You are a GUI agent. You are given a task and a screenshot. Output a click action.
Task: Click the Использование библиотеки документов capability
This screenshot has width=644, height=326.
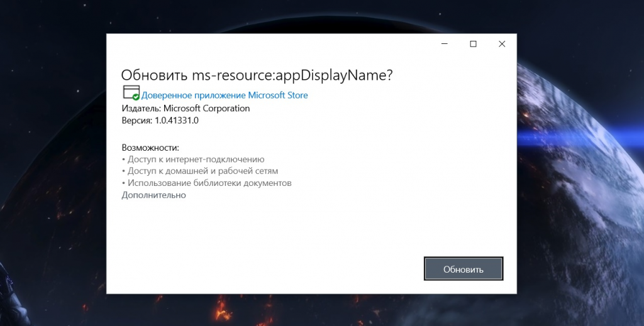point(209,183)
